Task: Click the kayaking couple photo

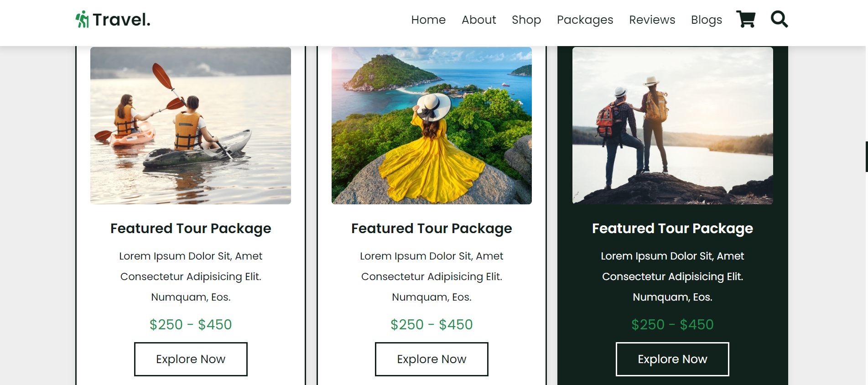Action: [190, 125]
